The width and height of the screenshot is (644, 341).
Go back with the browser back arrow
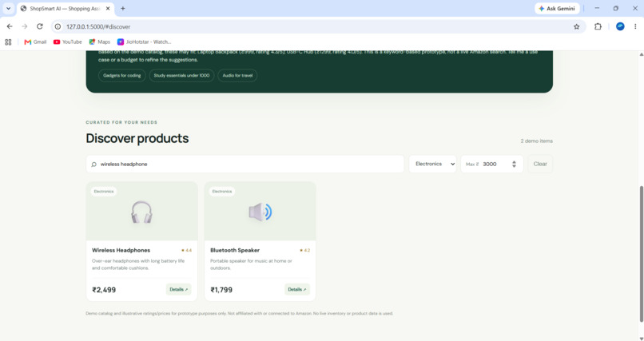coord(10,26)
